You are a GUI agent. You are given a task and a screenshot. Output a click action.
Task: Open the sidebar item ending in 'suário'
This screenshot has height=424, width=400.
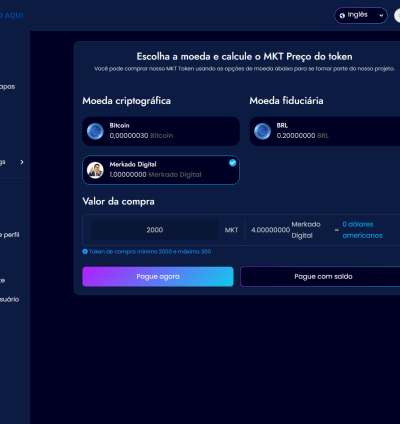[9, 299]
